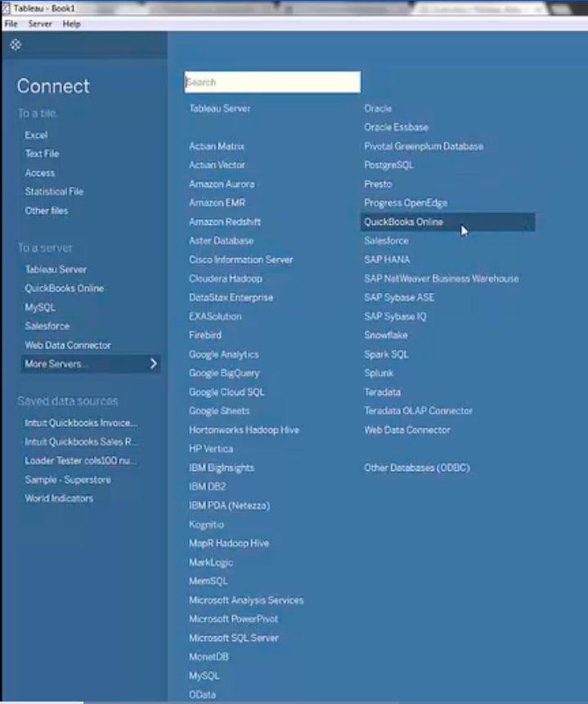Screen dimensions: 588x704
Task: Pick Statistical File connection
Action: point(54,191)
